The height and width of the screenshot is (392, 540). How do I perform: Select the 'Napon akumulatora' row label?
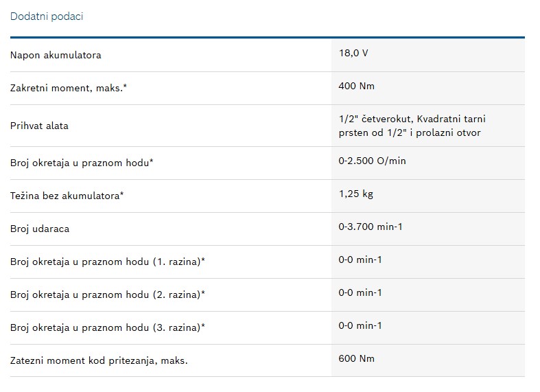(56, 55)
